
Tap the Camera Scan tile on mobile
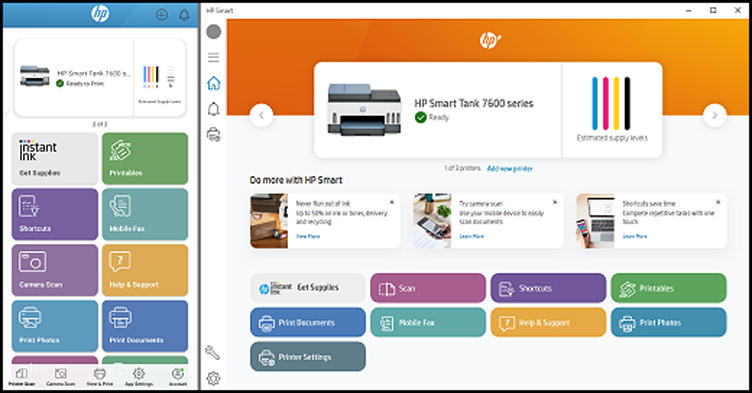click(x=55, y=270)
